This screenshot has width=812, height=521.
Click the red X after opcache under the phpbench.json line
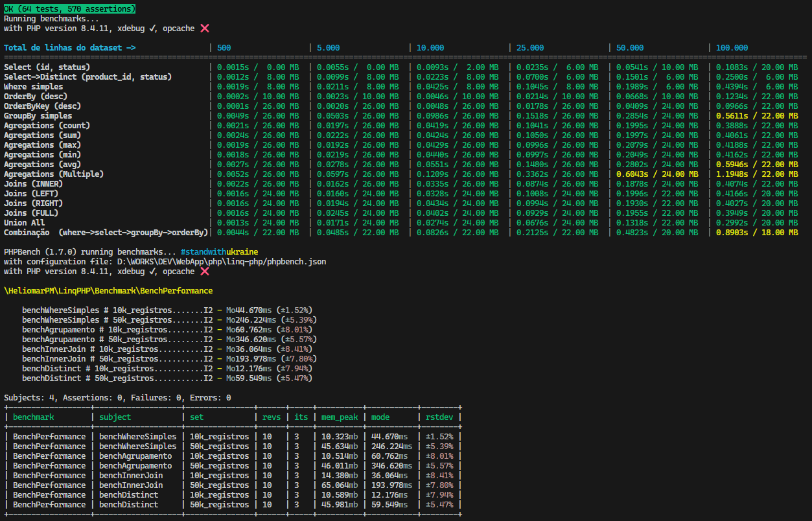point(204,272)
